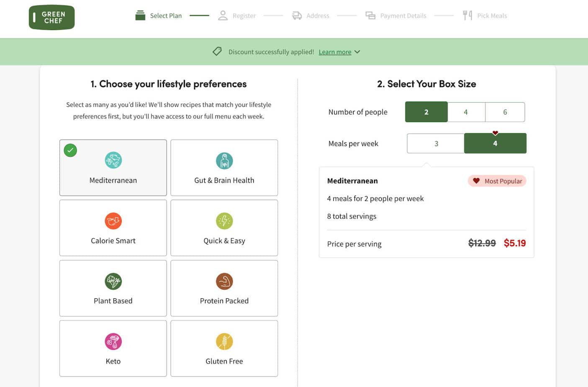
Task: Click the Plant Based vegetable icon
Action: coord(113,281)
